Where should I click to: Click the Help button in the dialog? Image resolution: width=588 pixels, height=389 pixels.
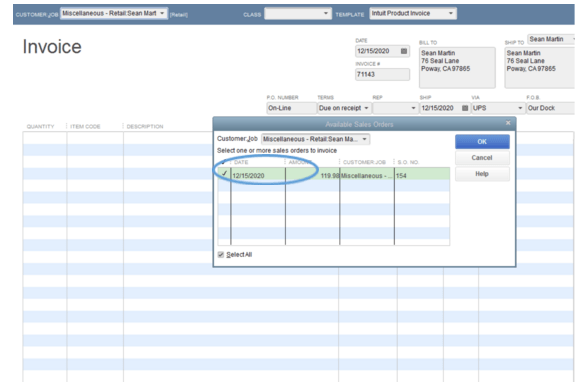point(482,174)
